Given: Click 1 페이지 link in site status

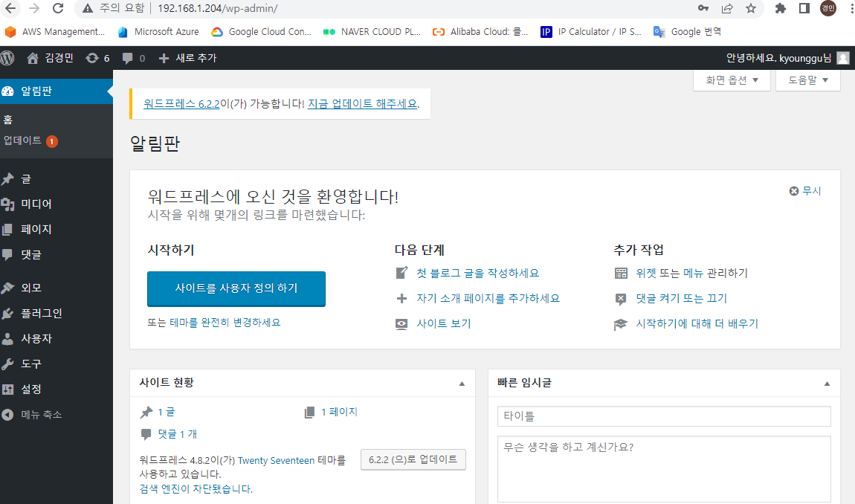Looking at the screenshot, I should (x=339, y=413).
